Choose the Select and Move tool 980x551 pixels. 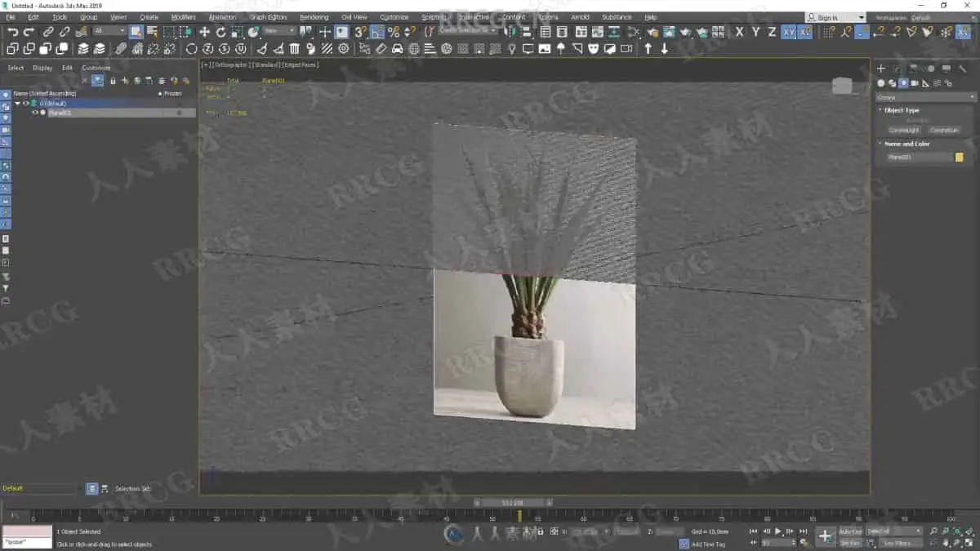[x=204, y=32]
